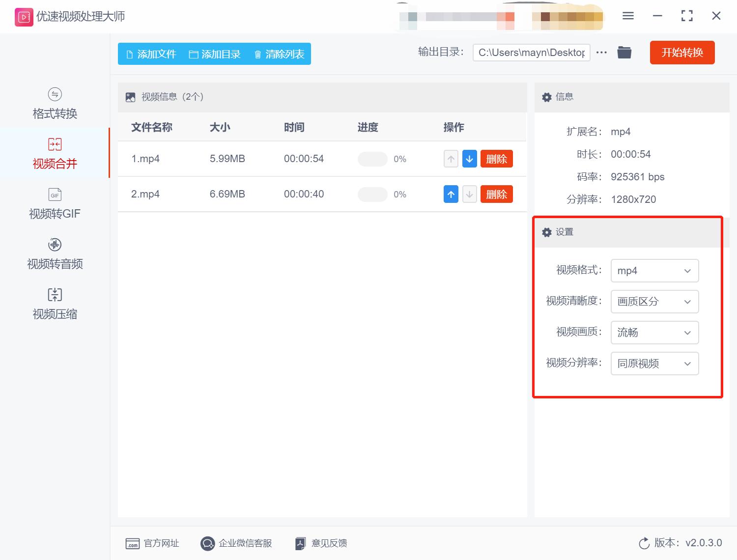The width and height of the screenshot is (737, 560).
Task: Open the 视频画质 dropdown
Action: (x=654, y=333)
